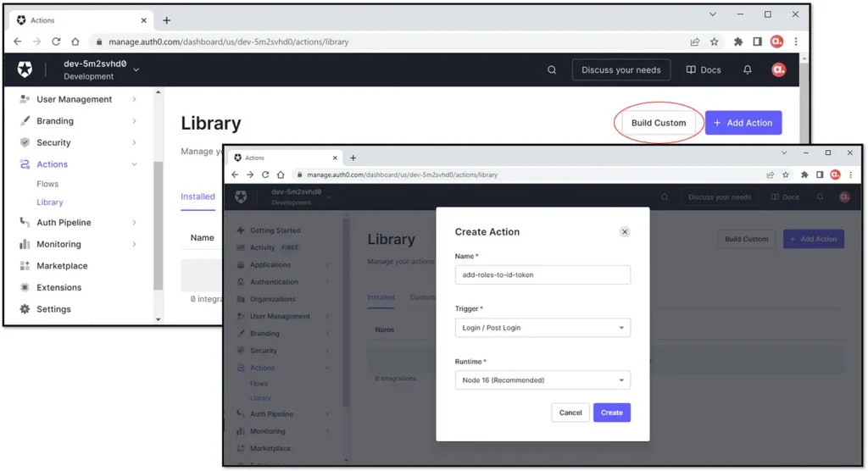Screen dimensions: 868x471
Task: Click Getting Started in front window sidebar
Action: [x=275, y=230]
